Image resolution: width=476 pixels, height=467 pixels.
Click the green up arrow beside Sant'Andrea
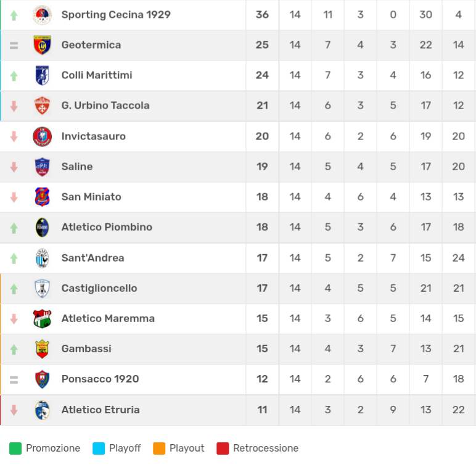(x=14, y=258)
